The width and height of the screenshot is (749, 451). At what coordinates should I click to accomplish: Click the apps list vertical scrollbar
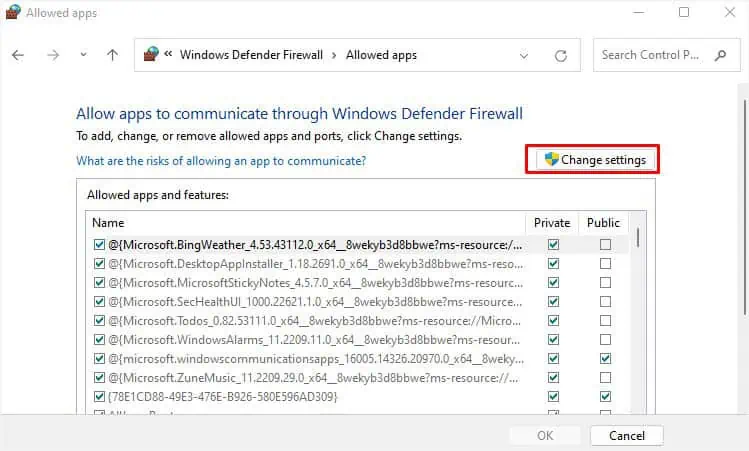638,235
